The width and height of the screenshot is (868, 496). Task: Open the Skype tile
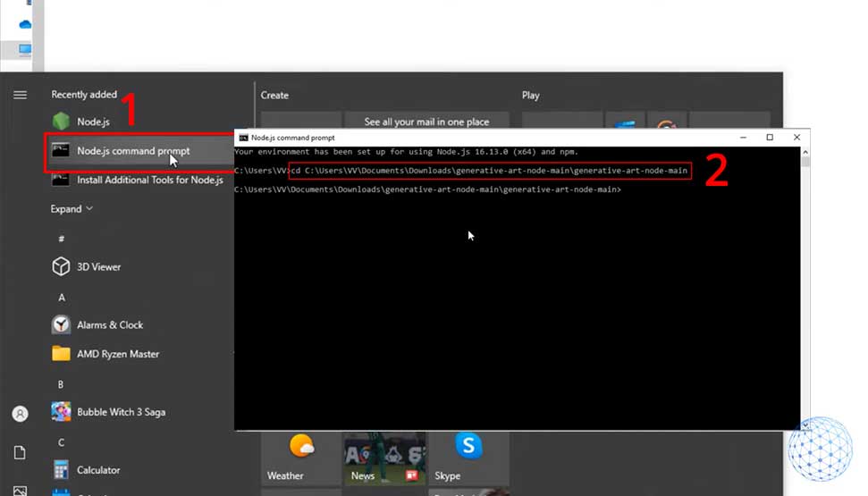point(468,458)
